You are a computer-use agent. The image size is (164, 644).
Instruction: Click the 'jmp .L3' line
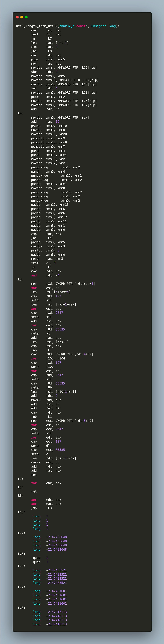[41, 508]
